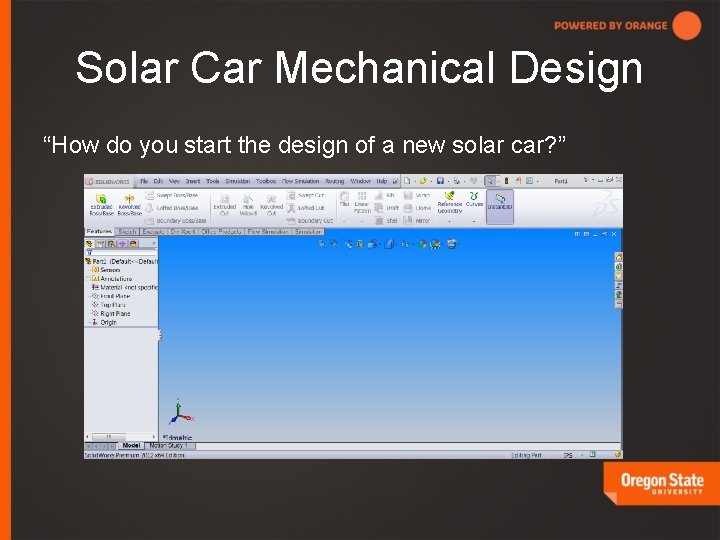Open the Reference Geometry tool
720x540 pixels.
point(450,202)
